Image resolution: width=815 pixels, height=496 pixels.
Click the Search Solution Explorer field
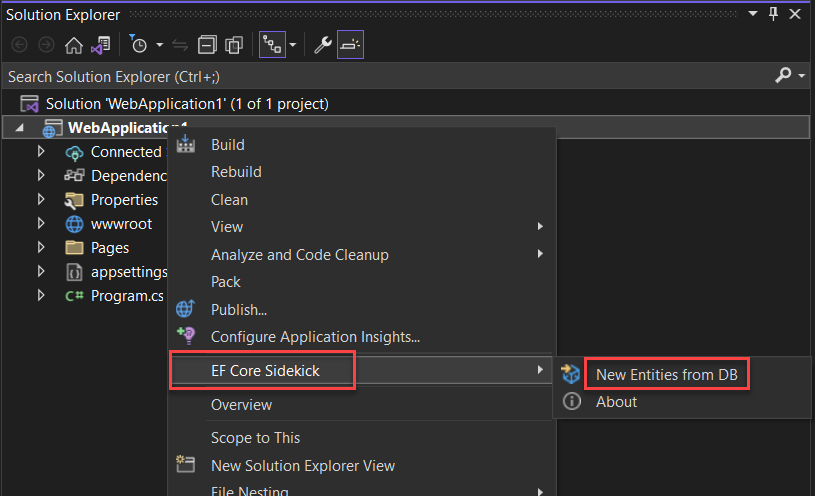pos(387,76)
